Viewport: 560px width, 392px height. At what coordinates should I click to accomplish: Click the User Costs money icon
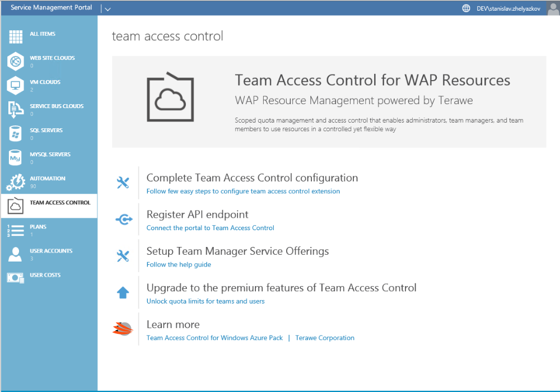pos(16,278)
